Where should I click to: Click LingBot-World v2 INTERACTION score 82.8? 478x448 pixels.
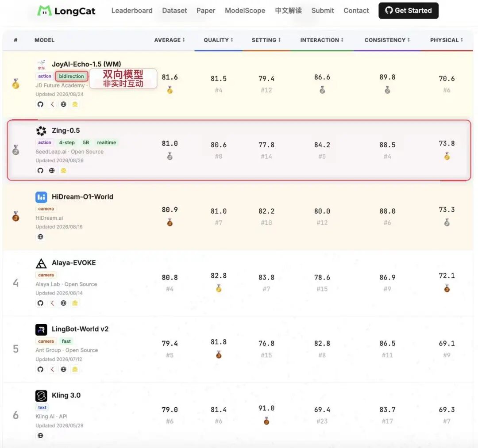[x=322, y=344]
